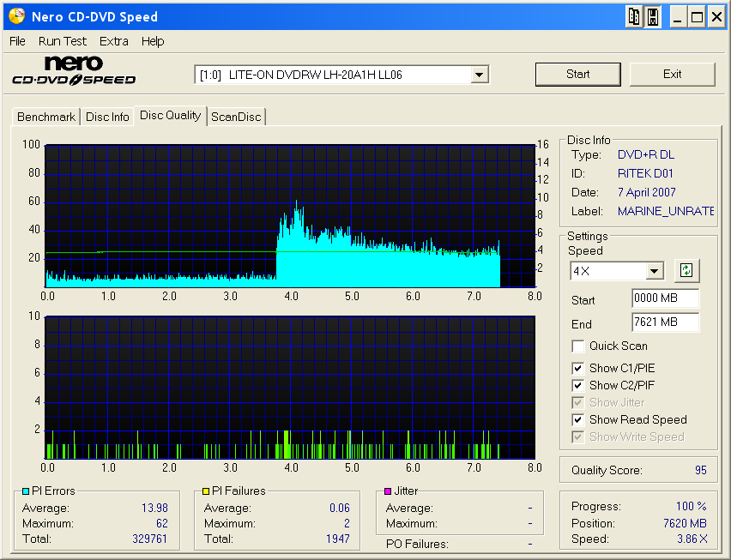The width and height of the screenshot is (731, 560).
Task: Click PI Errors average 13.98
Action: pos(154,508)
